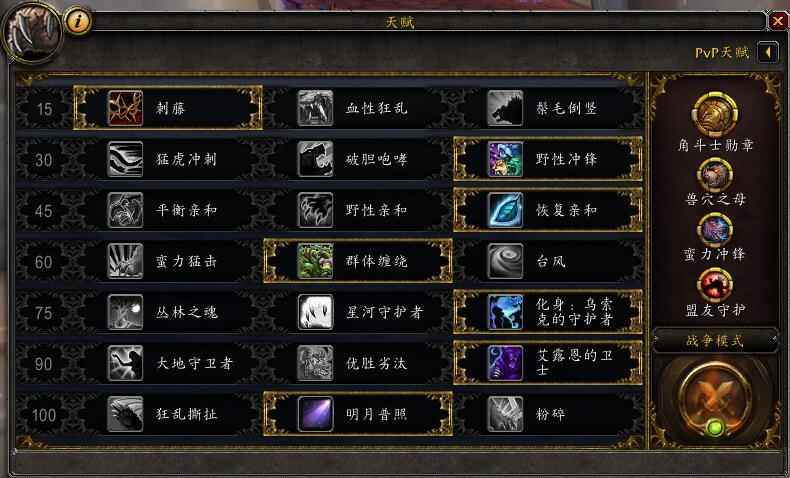This screenshot has width=790, height=478.
Task: Select the 恢复亲和 leaf icon
Action: click(x=505, y=210)
